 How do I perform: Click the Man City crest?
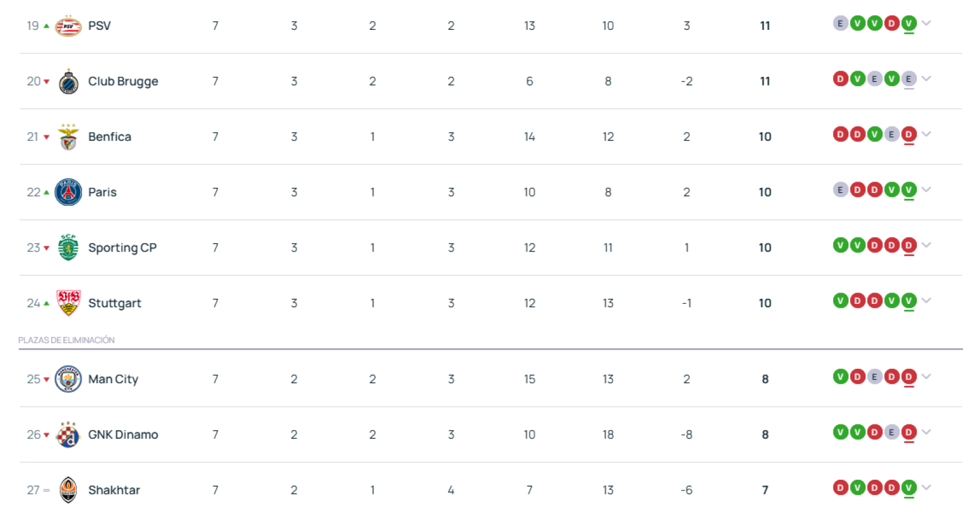click(68, 379)
